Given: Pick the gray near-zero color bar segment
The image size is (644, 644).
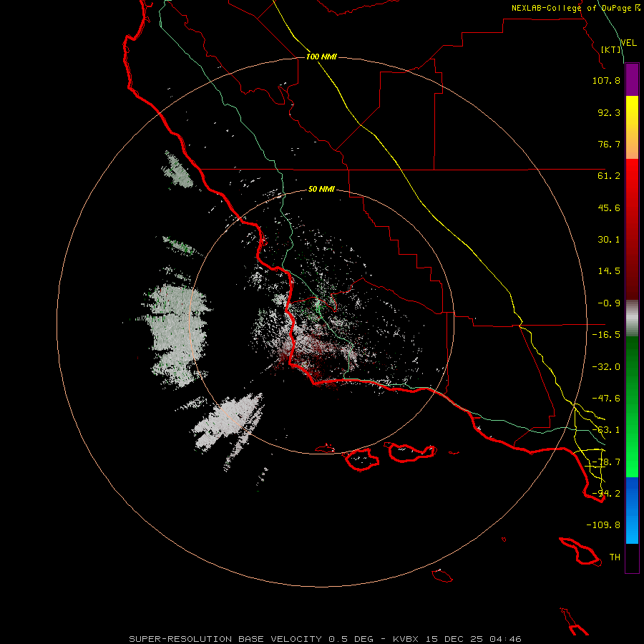Looking at the screenshot, I should coord(632,318).
